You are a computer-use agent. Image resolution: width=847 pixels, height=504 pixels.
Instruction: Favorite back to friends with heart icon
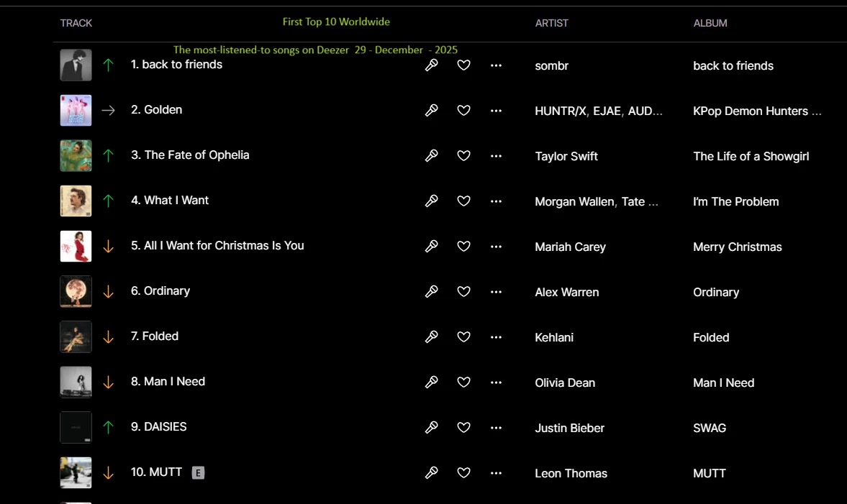[x=464, y=65]
